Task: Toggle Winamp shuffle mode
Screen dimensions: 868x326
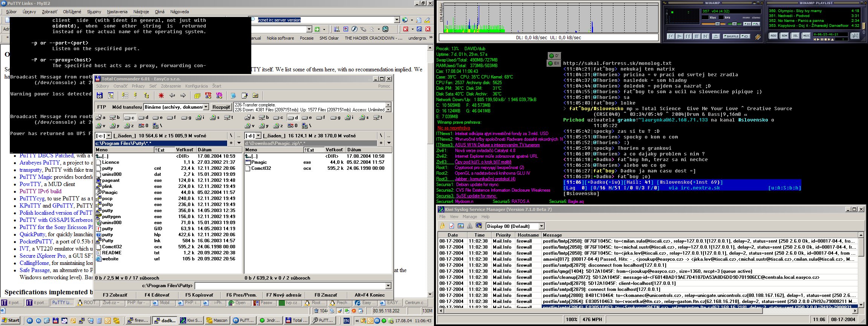Action: (x=731, y=36)
